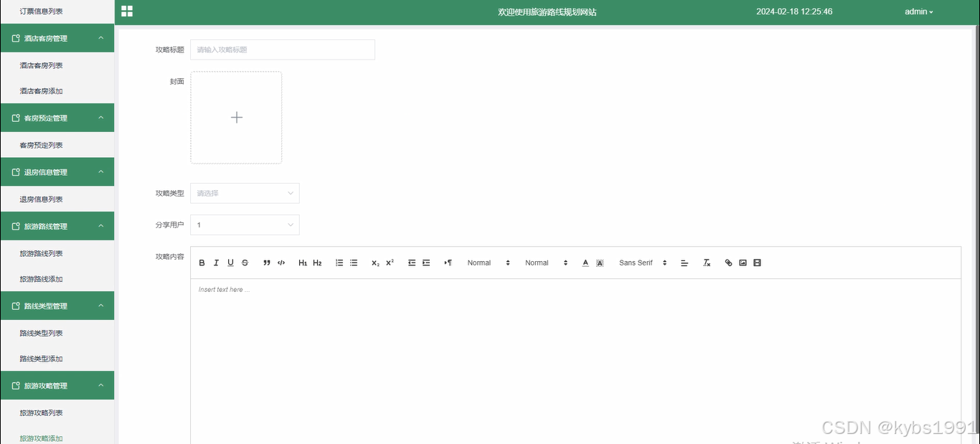This screenshot has width=980, height=444.
Task: Clear text formatting in the editor
Action: pos(707,263)
